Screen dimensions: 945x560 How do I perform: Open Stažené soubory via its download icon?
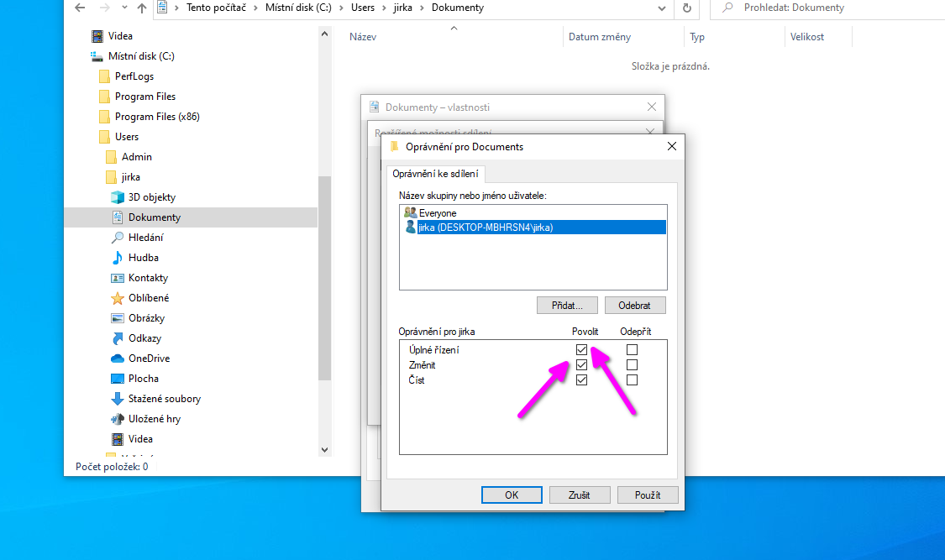click(x=114, y=398)
